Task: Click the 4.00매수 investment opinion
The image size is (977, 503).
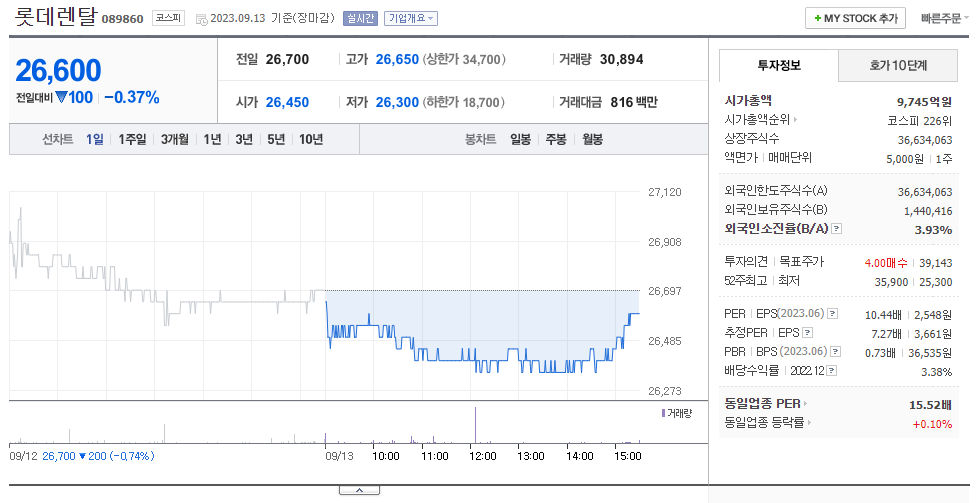Action: (884, 263)
